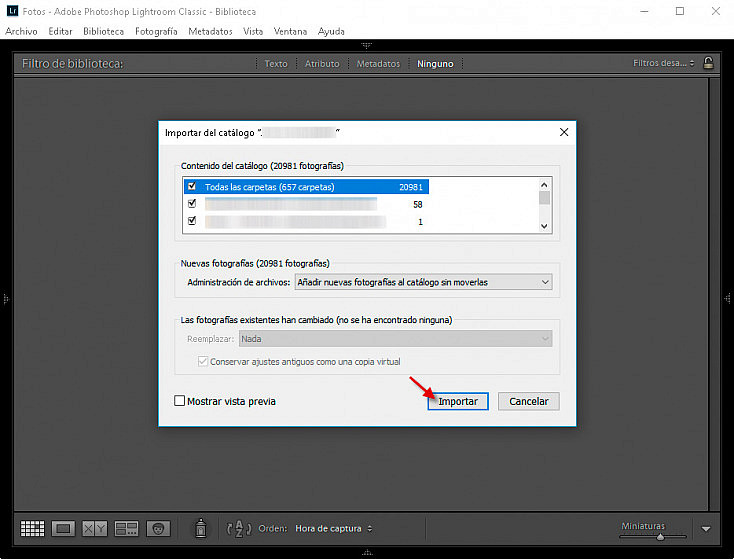Toggle sort direction A-Z icon
Viewport: 734px width, 559px height.
[x=239, y=529]
